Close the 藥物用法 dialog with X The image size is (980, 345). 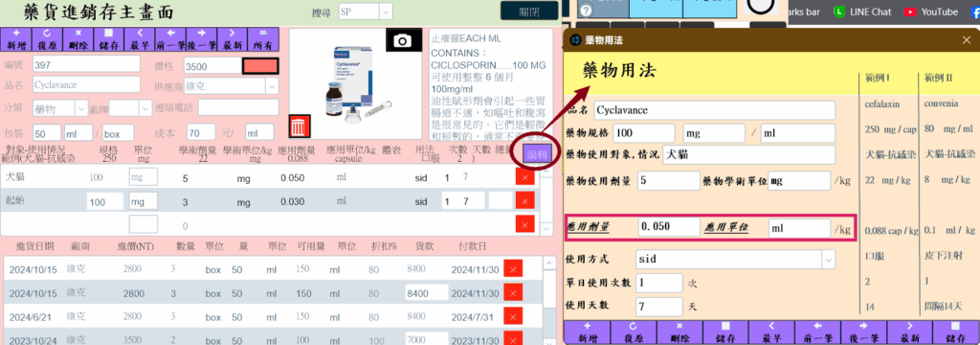[967, 40]
